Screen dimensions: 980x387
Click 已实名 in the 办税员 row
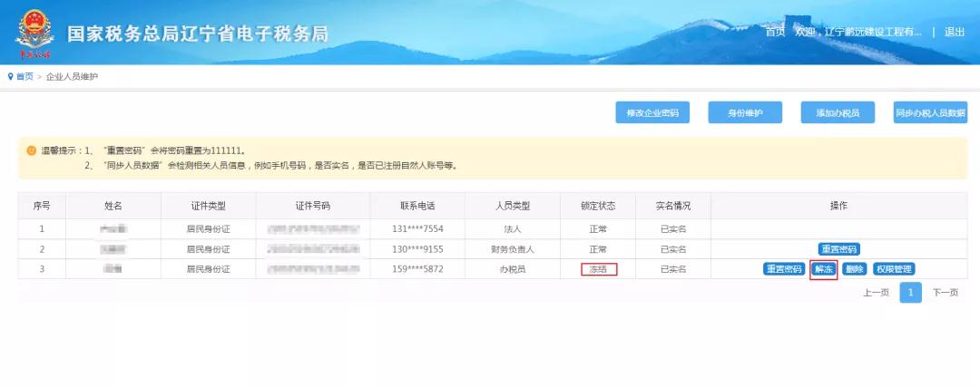coord(673,269)
